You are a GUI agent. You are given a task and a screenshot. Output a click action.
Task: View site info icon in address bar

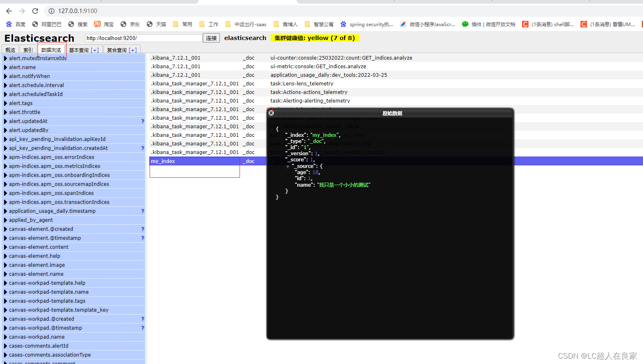[52, 11]
